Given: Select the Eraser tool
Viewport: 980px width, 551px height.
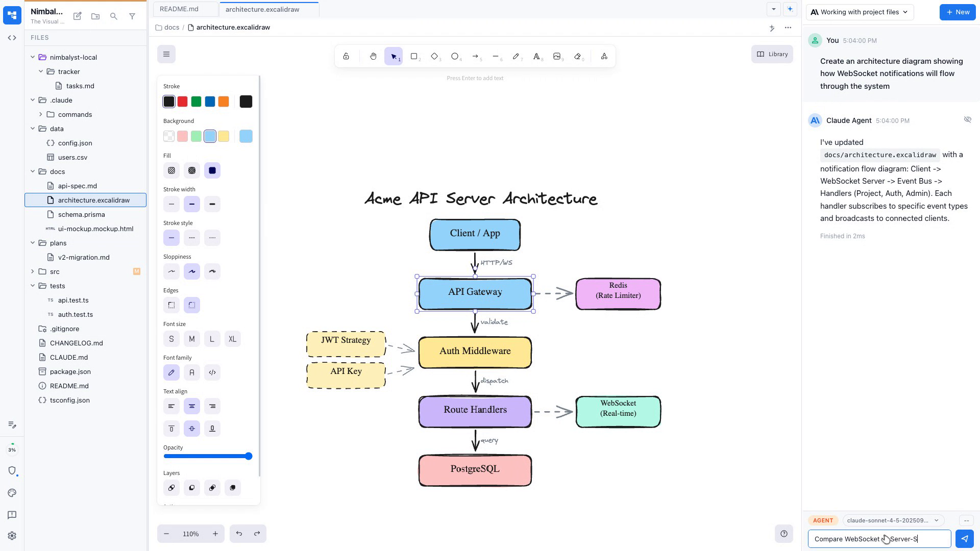Looking at the screenshot, I should pyautogui.click(x=577, y=57).
